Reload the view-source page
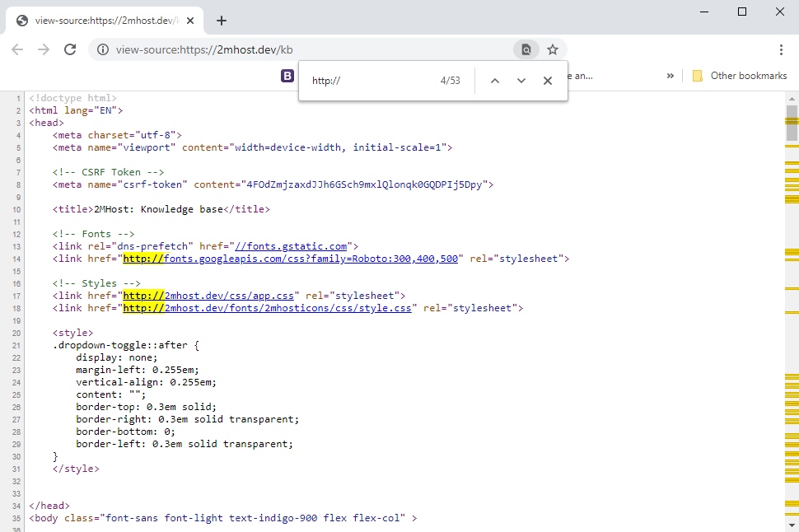The width and height of the screenshot is (799, 532). coord(70,49)
